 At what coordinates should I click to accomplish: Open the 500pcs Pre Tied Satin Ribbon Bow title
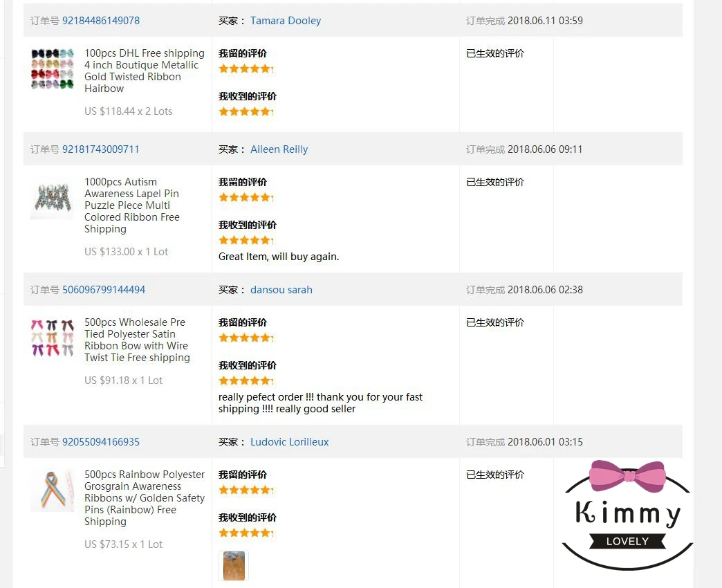[x=137, y=340]
